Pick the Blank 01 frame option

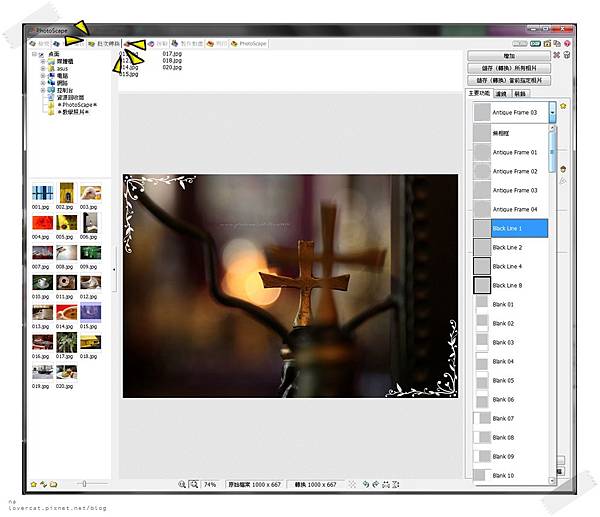click(510, 304)
